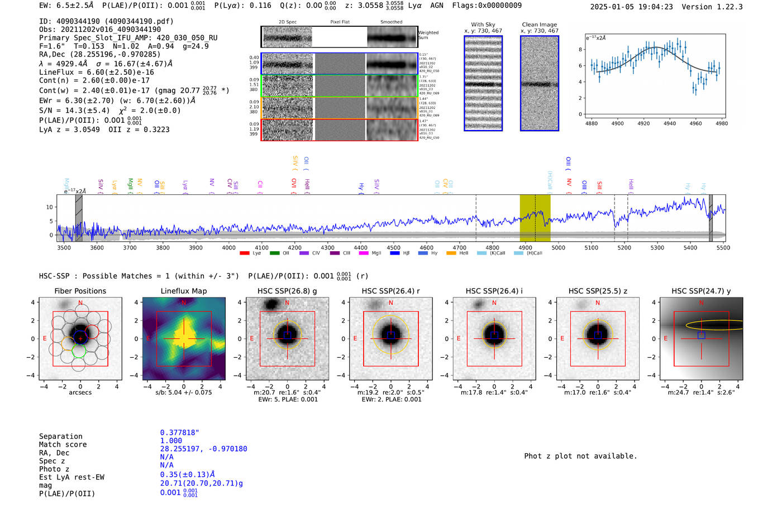
Task: Click the Flags:0x00000009 header text
Action: 487,5
